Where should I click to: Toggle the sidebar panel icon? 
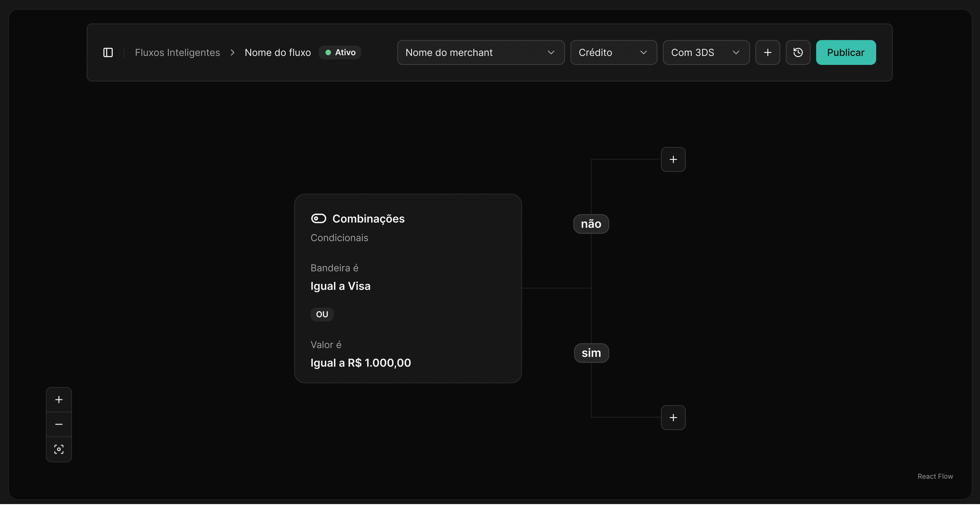point(108,52)
